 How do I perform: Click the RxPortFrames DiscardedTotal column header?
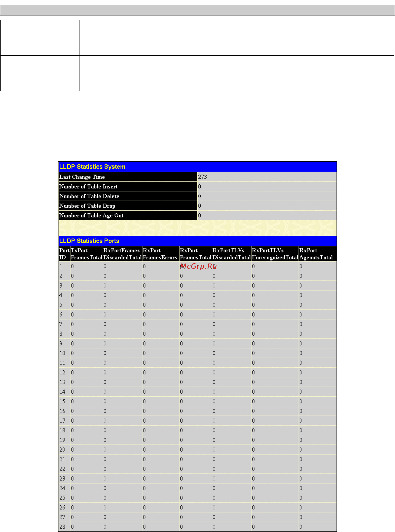[x=123, y=254]
